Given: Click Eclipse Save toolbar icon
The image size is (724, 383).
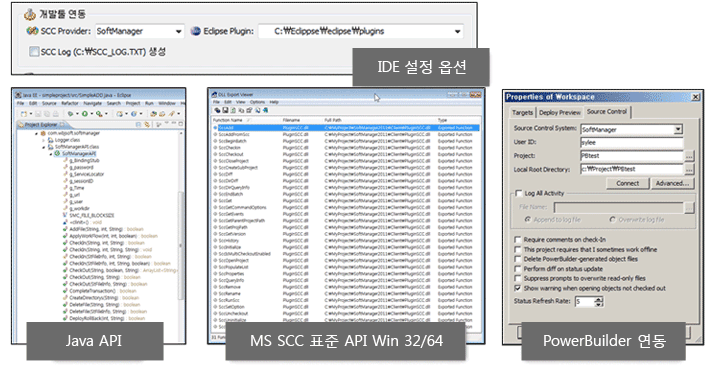Looking at the screenshot, I should [39, 114].
